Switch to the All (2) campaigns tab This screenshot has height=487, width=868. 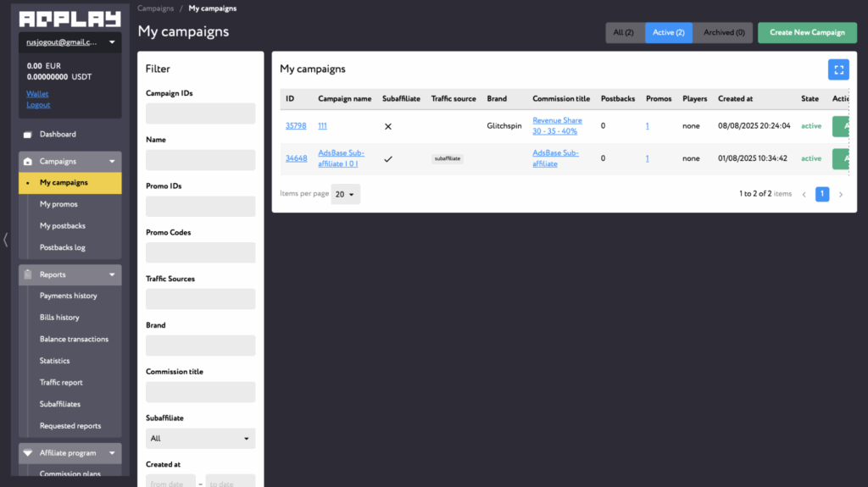click(x=624, y=33)
